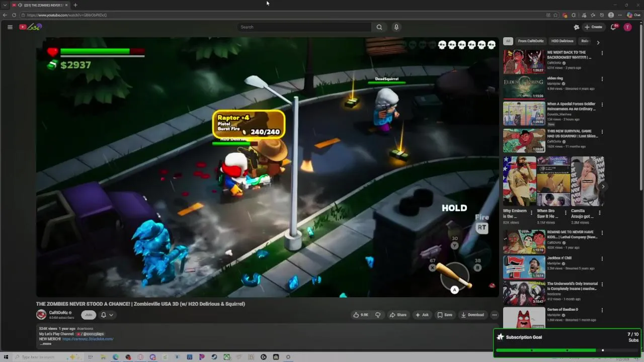Screen dimensions: 644x362
Task: Click the taskbar search box
Action: [x=47, y=357]
